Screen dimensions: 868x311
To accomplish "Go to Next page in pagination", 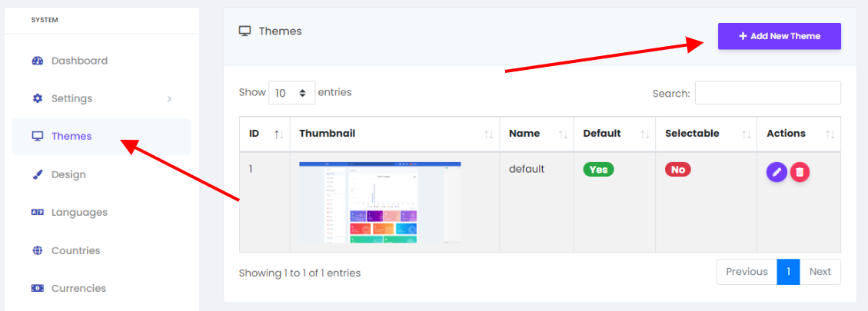I will [820, 272].
